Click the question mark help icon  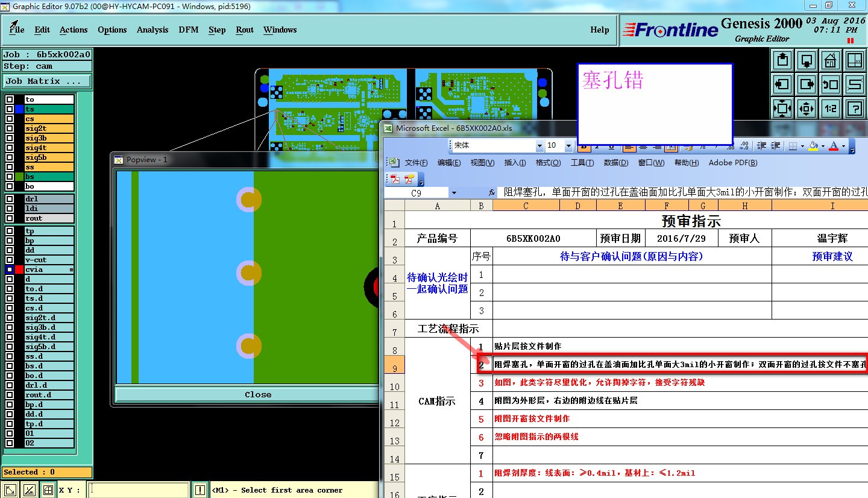(x=854, y=109)
